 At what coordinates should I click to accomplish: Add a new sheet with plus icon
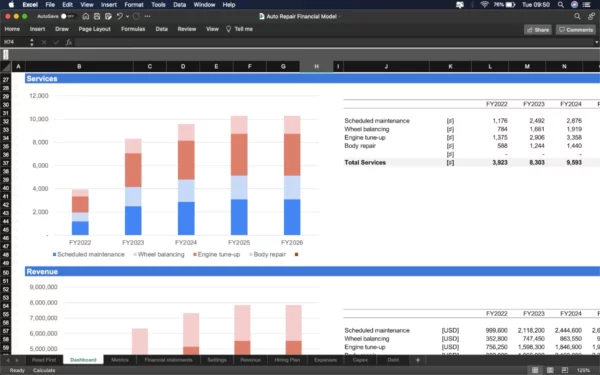coord(418,360)
